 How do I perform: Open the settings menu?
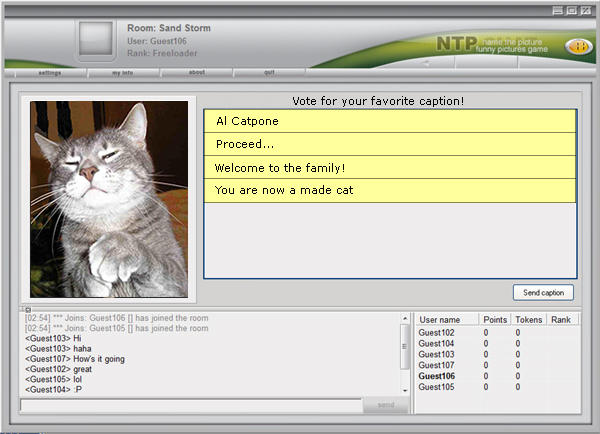(x=50, y=73)
